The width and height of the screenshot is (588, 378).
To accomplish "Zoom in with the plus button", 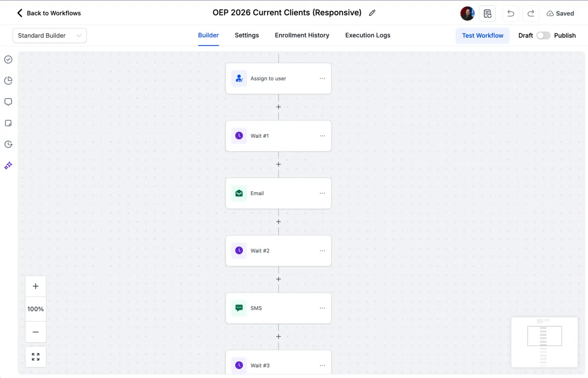I will pos(36,286).
